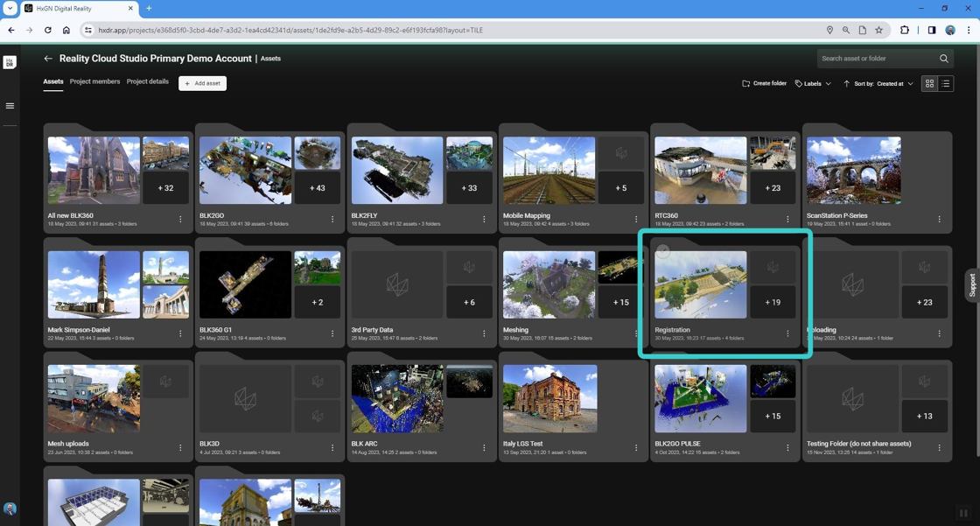Select the Assets tab

53,81
